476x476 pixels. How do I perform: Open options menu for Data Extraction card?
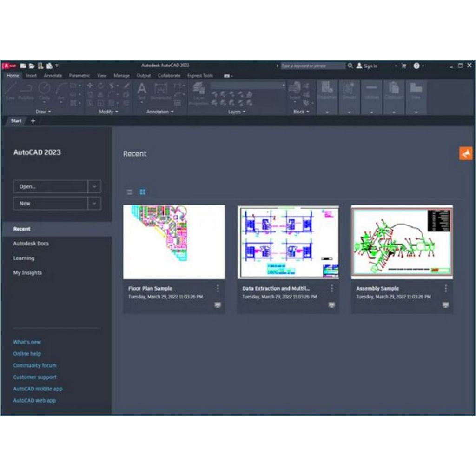coord(331,288)
